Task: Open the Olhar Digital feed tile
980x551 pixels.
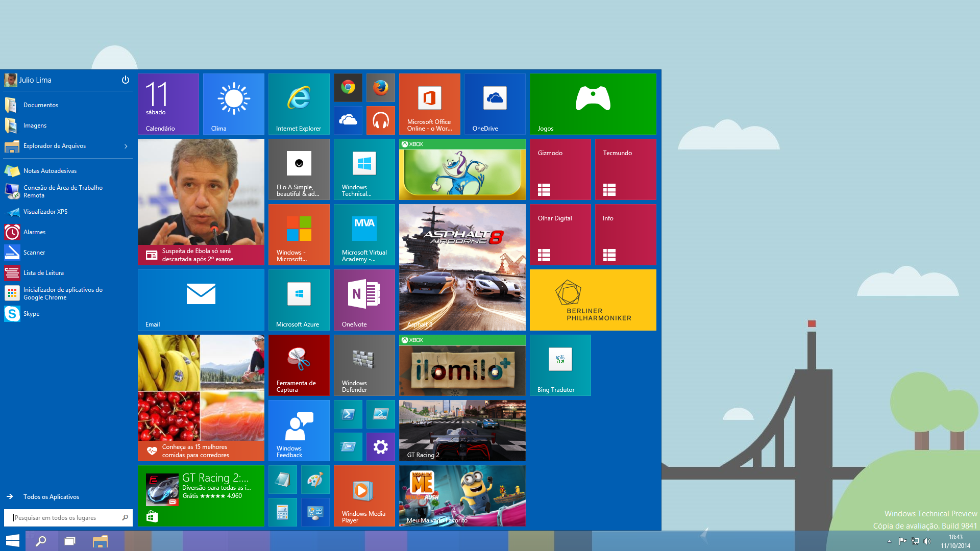Action: click(560, 235)
